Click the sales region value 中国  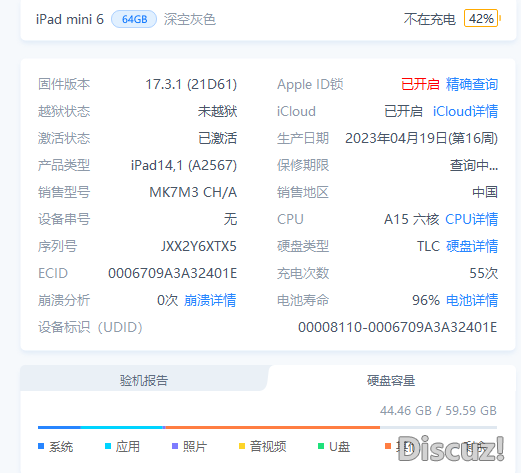(x=485, y=192)
